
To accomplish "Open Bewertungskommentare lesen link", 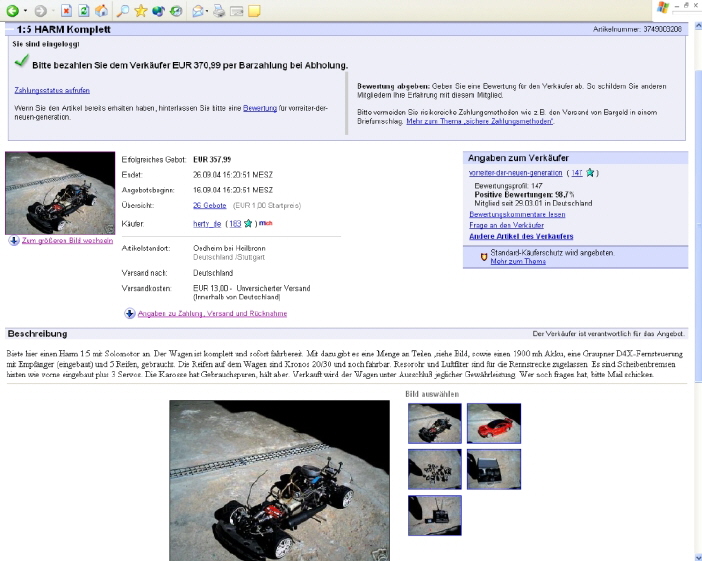I will (517, 214).
